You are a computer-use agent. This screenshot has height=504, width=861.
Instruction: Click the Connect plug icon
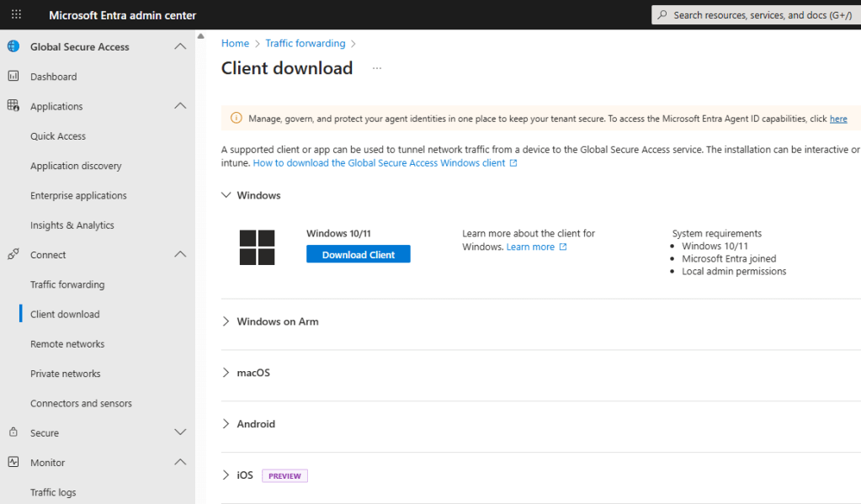click(x=13, y=254)
